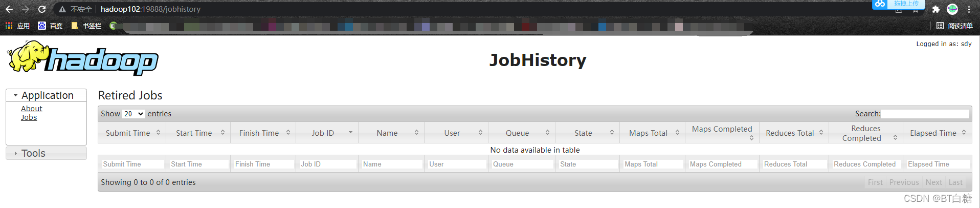
Task: Go to Next page of results
Action: click(933, 182)
